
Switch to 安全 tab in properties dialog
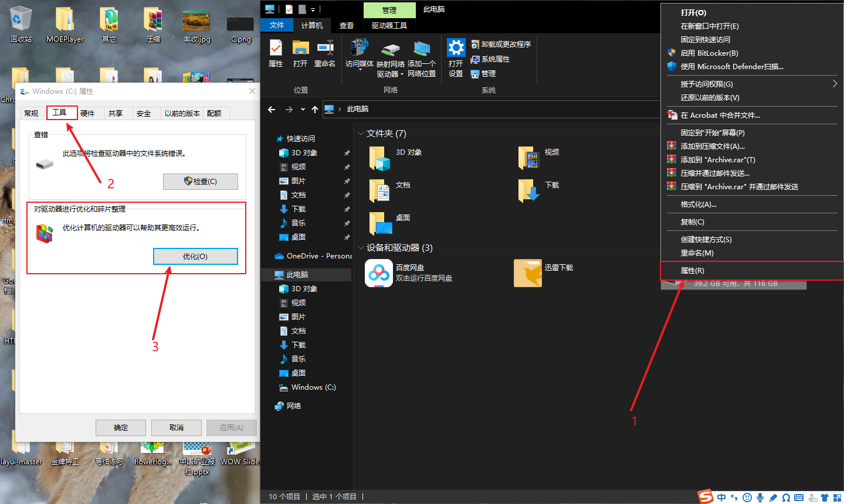coord(144,114)
